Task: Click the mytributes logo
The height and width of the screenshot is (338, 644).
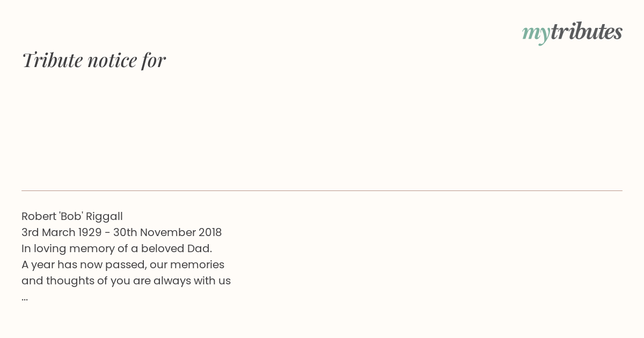Action: coord(572,32)
